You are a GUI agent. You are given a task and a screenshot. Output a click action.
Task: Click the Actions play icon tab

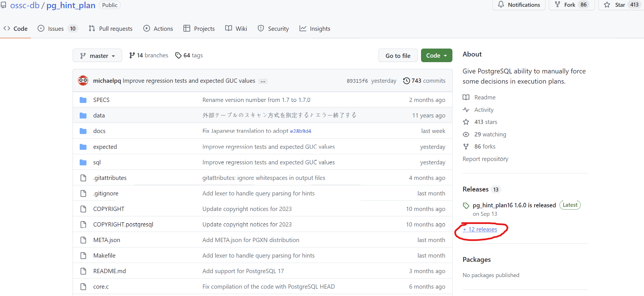coord(147,28)
